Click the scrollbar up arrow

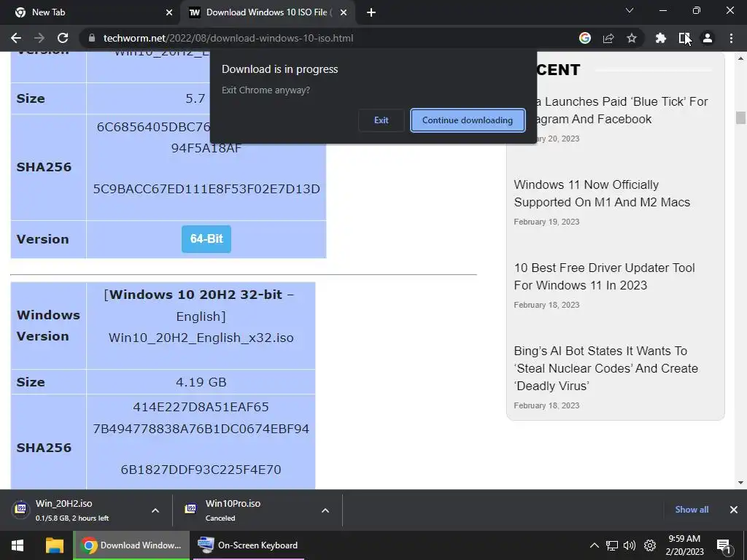pos(740,58)
